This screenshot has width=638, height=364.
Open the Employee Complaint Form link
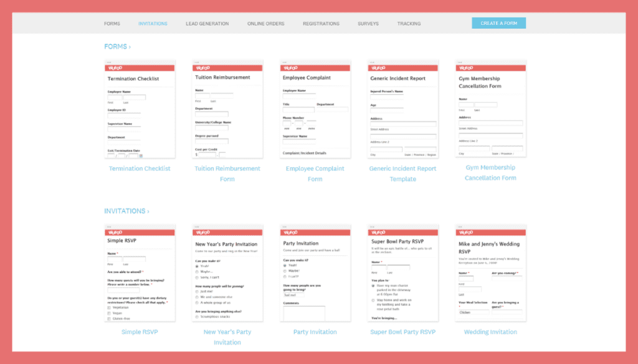coord(315,174)
